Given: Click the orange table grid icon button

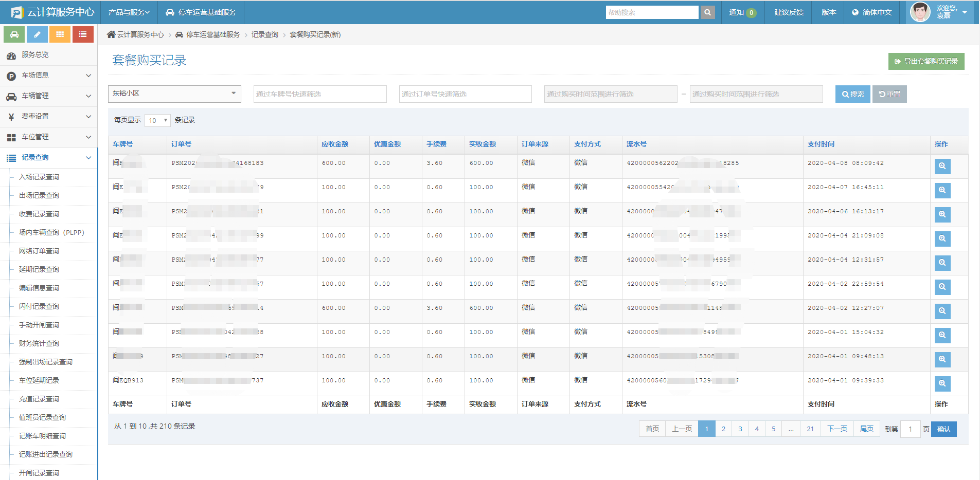Looking at the screenshot, I should click(x=60, y=34).
